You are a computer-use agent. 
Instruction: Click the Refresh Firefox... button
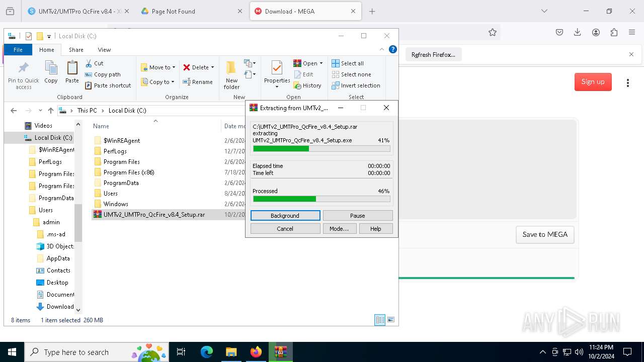tap(433, 55)
